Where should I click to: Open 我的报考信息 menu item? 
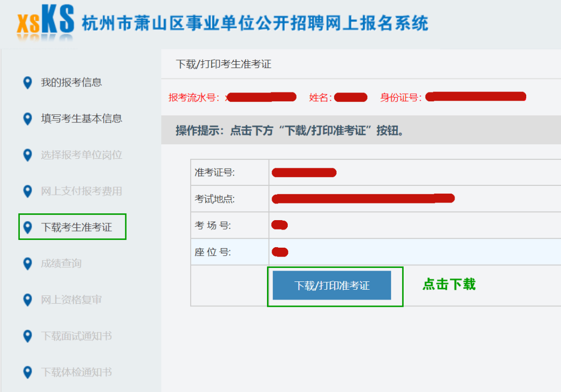pyautogui.click(x=71, y=82)
